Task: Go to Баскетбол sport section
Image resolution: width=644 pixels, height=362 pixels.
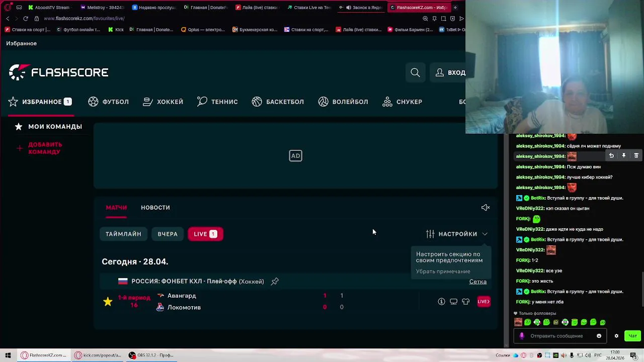Action: click(278, 102)
